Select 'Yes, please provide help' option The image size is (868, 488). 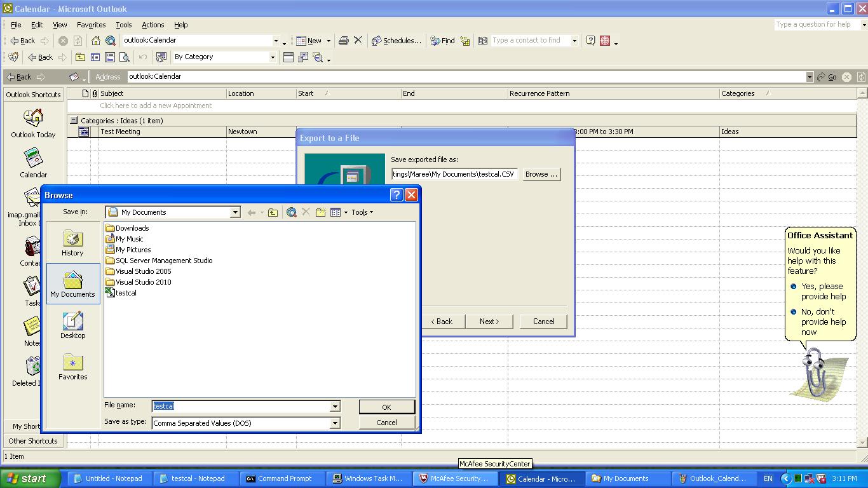pyautogui.click(x=823, y=291)
